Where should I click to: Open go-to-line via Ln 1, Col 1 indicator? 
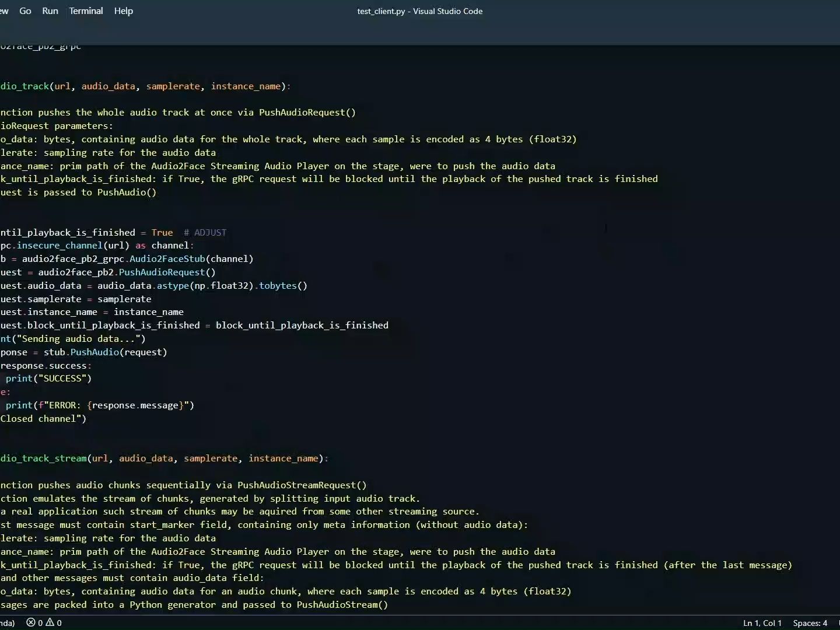pos(762,623)
